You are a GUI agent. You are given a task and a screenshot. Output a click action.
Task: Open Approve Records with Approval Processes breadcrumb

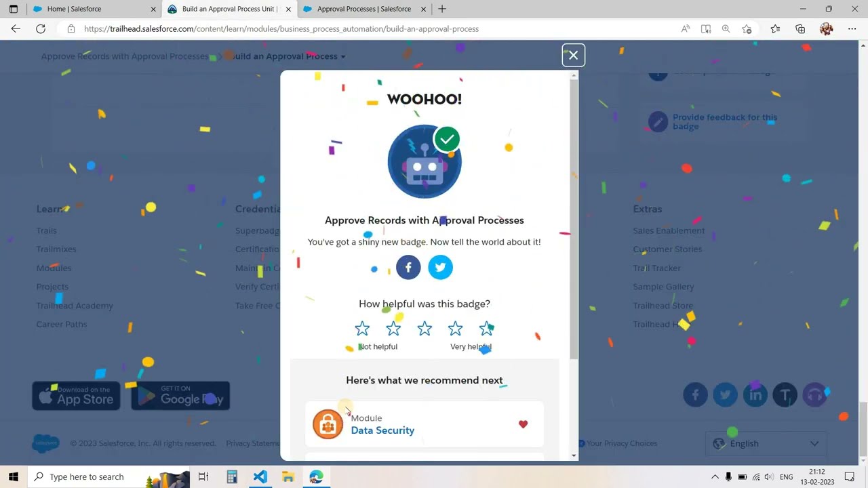coord(125,56)
